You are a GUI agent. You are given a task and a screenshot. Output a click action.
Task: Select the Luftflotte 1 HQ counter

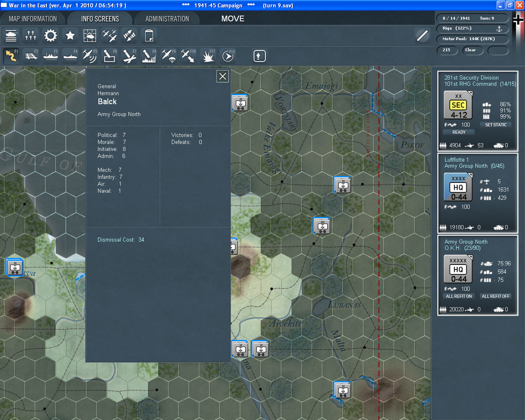pyautogui.click(x=458, y=187)
